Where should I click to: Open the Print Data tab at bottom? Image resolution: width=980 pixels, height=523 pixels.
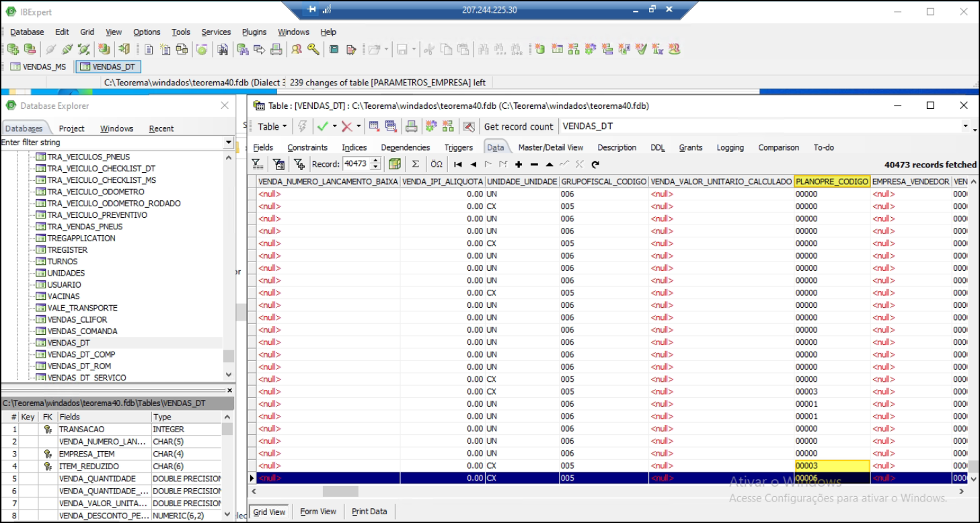[369, 512]
